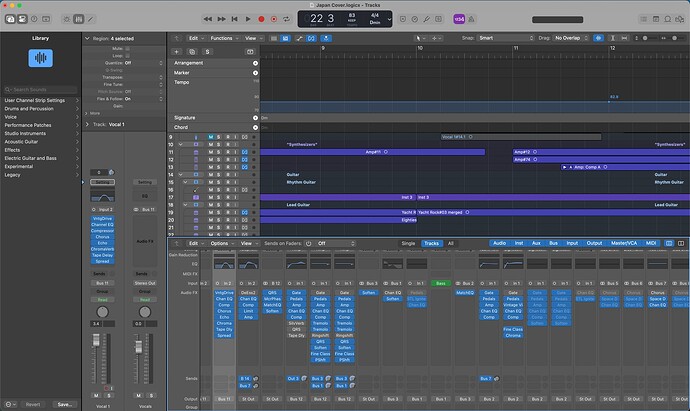The height and width of the screenshot is (411, 690).
Task: Solo track 11 in the track list
Action: 219,152
